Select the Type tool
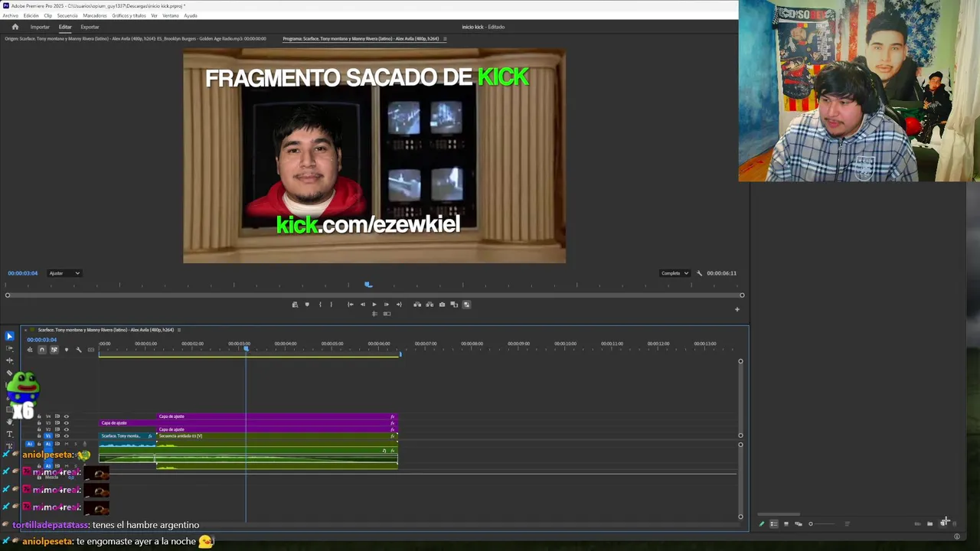 click(9, 434)
